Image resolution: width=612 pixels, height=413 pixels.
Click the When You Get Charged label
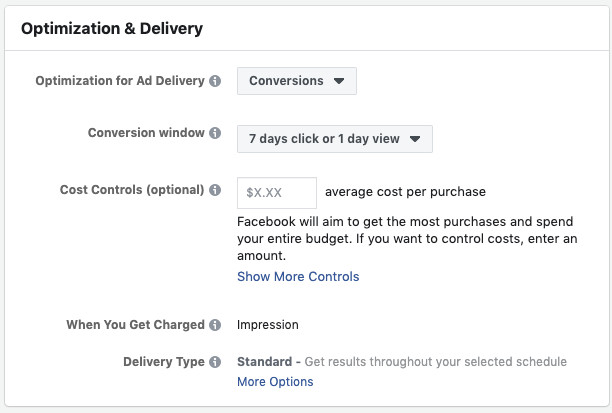(x=135, y=325)
